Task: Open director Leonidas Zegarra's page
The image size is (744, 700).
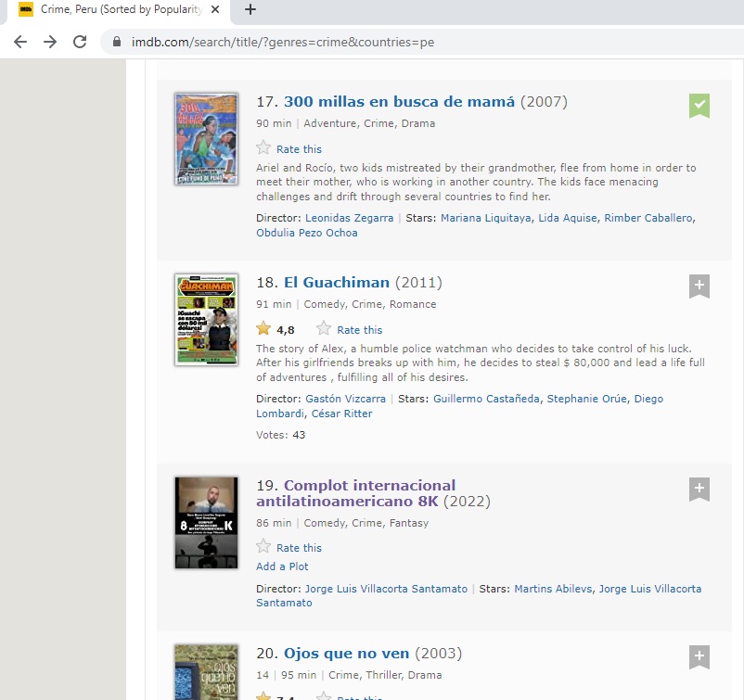Action: coord(349,218)
